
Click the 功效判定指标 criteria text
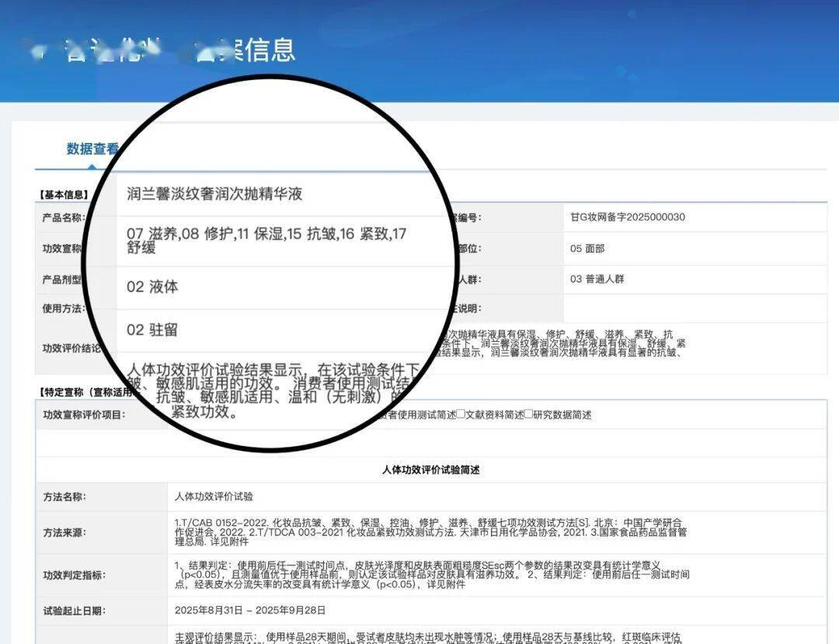432,575
